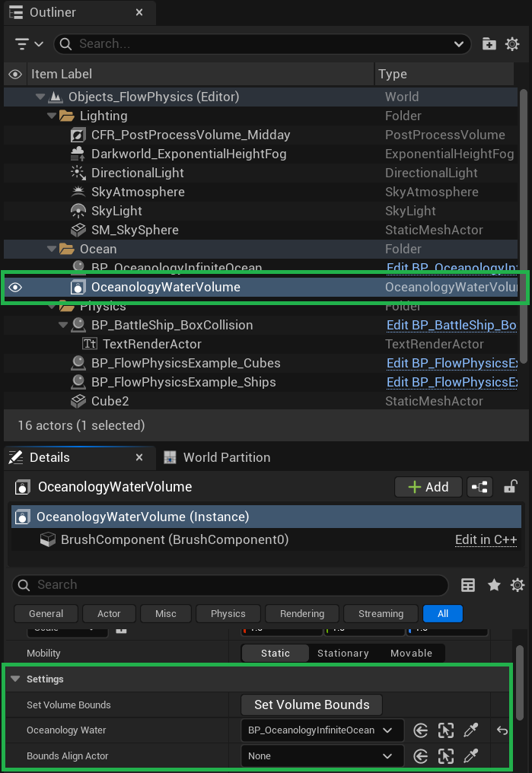Image resolution: width=532 pixels, height=773 pixels.
Task: Filter Details by Actor category
Action: [109, 614]
